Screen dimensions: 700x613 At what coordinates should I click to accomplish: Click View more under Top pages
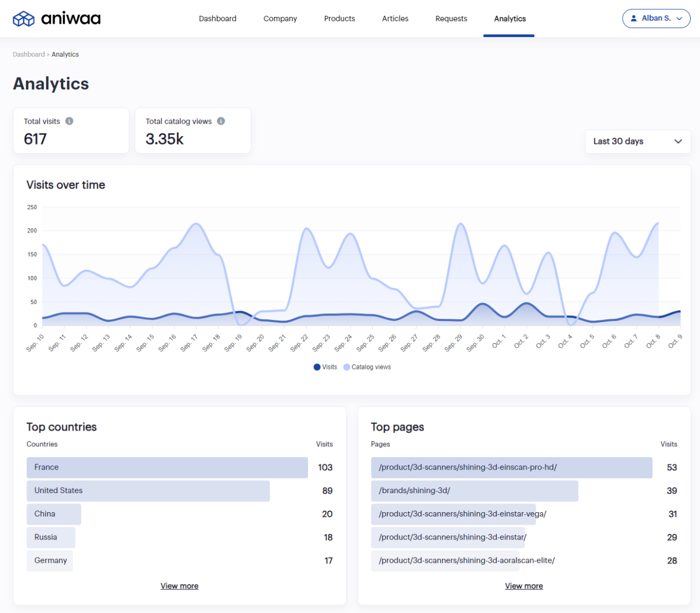click(x=524, y=586)
